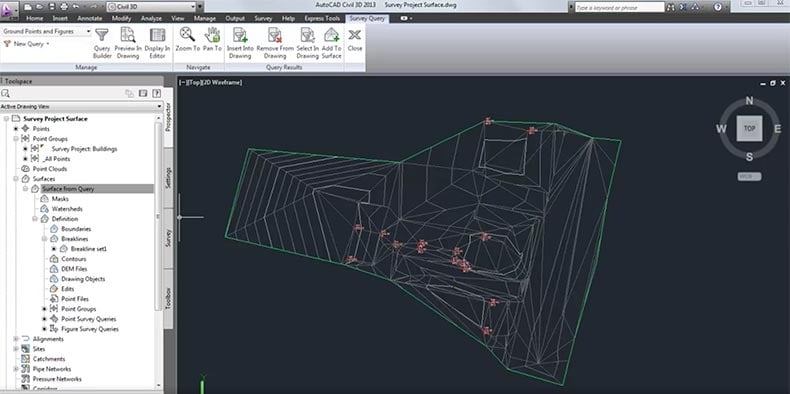Switch to the Settings toolspace tab
This screenshot has width=790, height=394.
[x=168, y=178]
